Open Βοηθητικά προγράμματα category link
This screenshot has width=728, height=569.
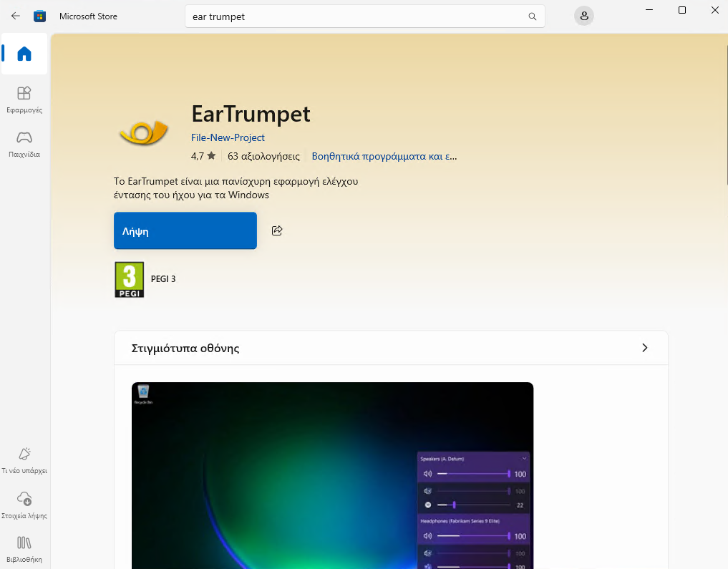tap(384, 156)
